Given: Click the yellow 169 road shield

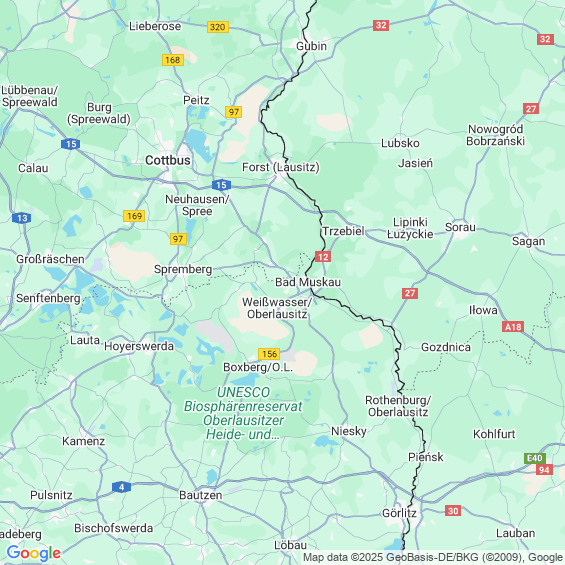Looking at the screenshot, I should coord(134,216).
